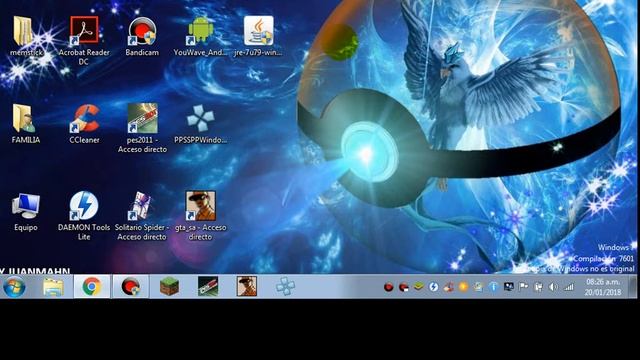Select the jre-7u79 Java installer icon
This screenshot has height=360, width=640.
[258, 36]
